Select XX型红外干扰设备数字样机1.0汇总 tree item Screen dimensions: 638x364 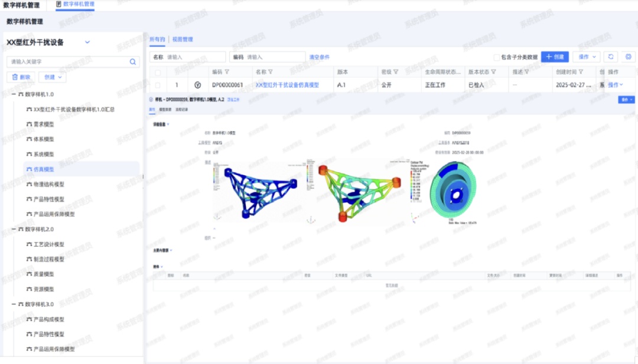(x=74, y=109)
